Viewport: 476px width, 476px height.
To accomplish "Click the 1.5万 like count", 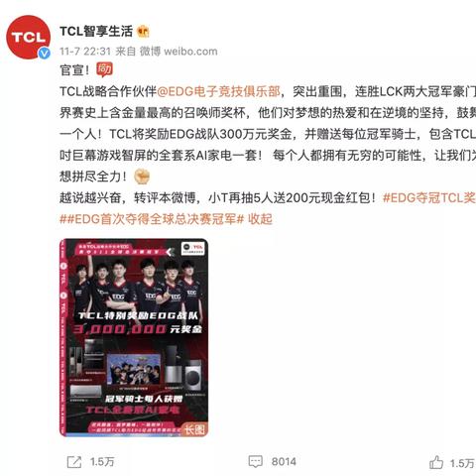I will pos(462,463).
